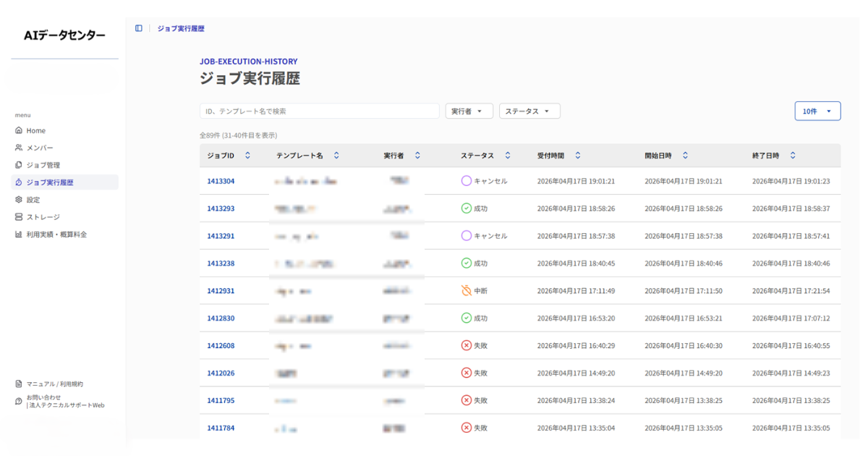Click the 利用実績・概算料金 chart icon
The height and width of the screenshot is (456, 868).
[19, 235]
